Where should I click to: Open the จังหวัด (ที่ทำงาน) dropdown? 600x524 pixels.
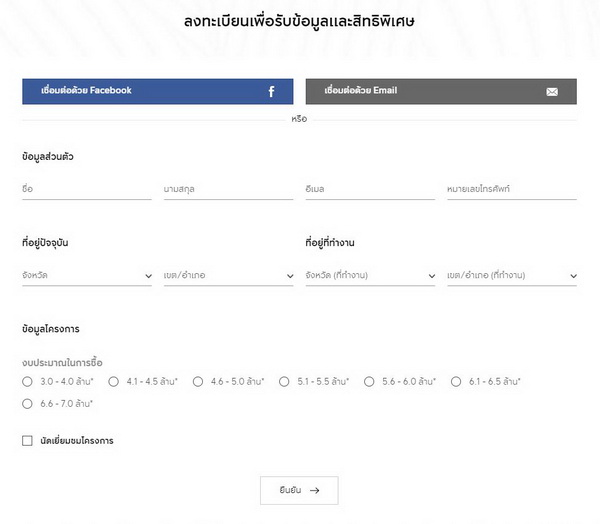pyautogui.click(x=370, y=275)
